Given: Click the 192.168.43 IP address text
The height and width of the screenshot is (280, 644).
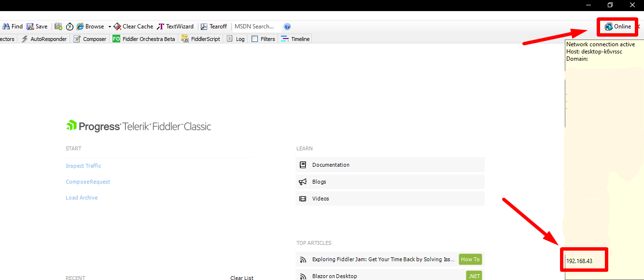Looking at the screenshot, I should coord(579,261).
